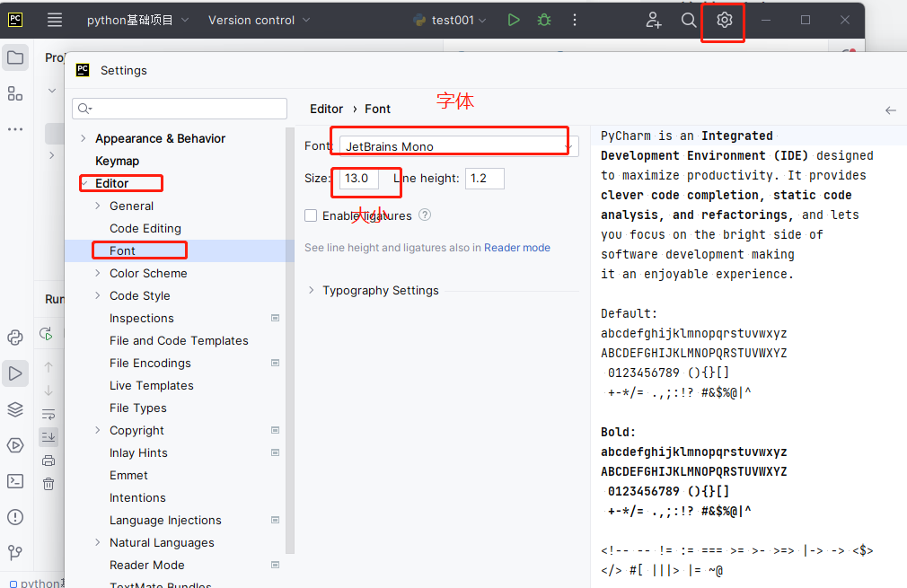
Task: Open the python基础项目 project dropdown
Action: pyautogui.click(x=137, y=21)
